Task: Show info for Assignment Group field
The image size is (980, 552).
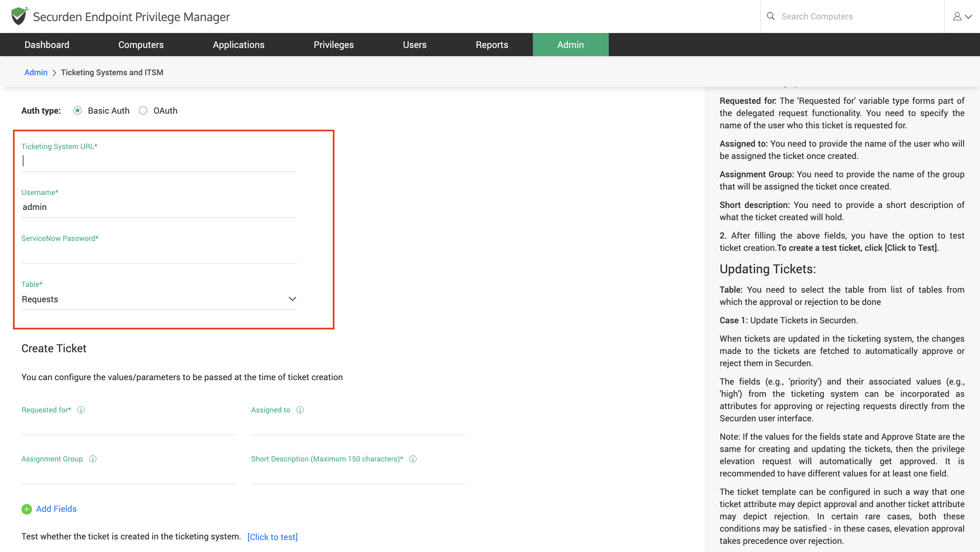Action: 93,459
